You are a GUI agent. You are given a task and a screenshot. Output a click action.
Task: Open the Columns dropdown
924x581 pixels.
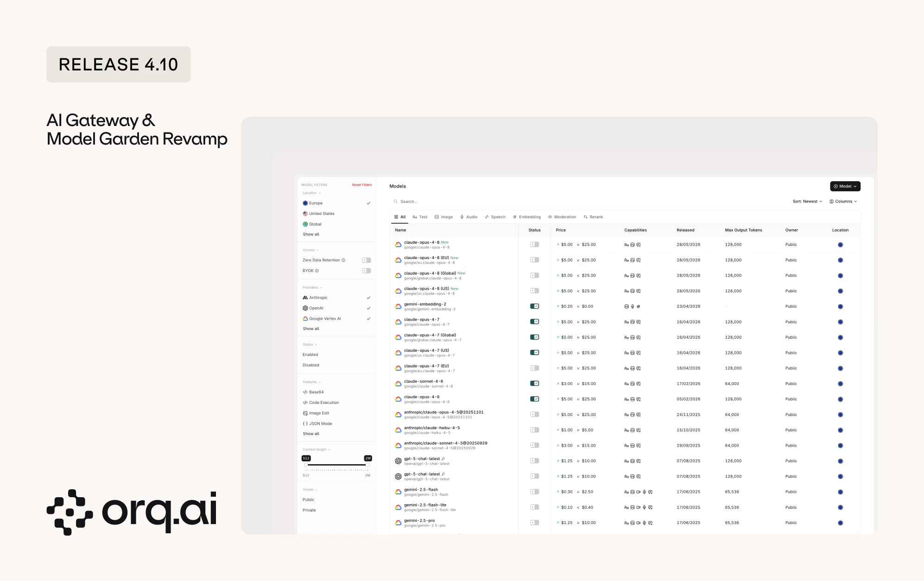point(843,202)
